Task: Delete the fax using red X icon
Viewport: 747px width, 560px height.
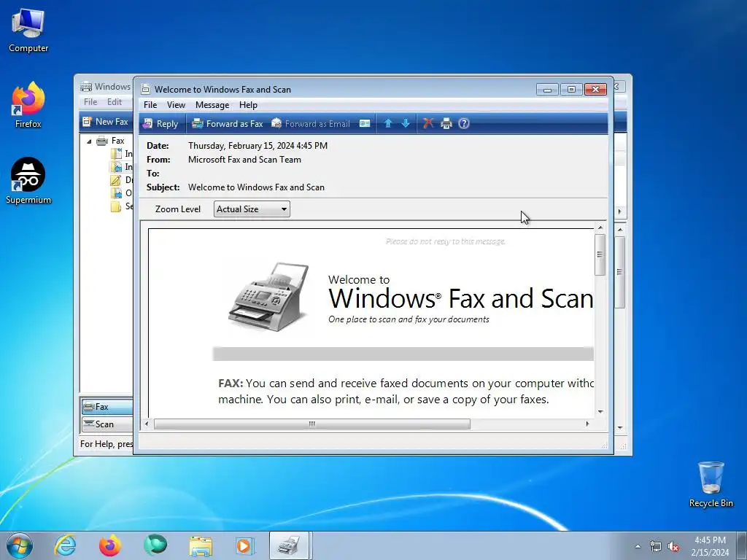Action: pos(427,124)
